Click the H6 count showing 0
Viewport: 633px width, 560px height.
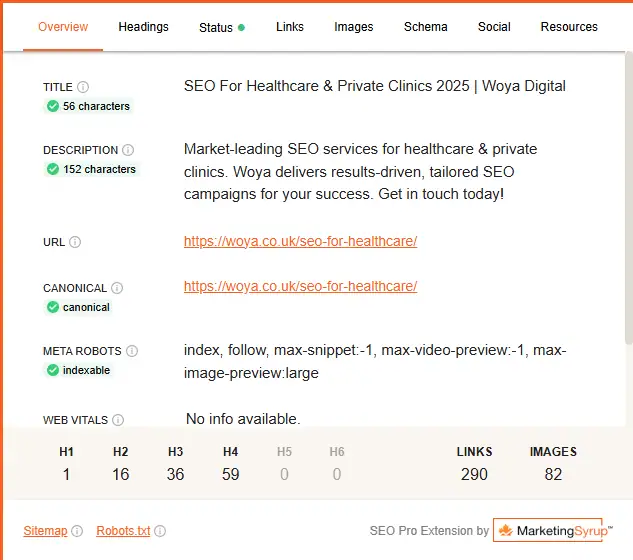[337, 474]
